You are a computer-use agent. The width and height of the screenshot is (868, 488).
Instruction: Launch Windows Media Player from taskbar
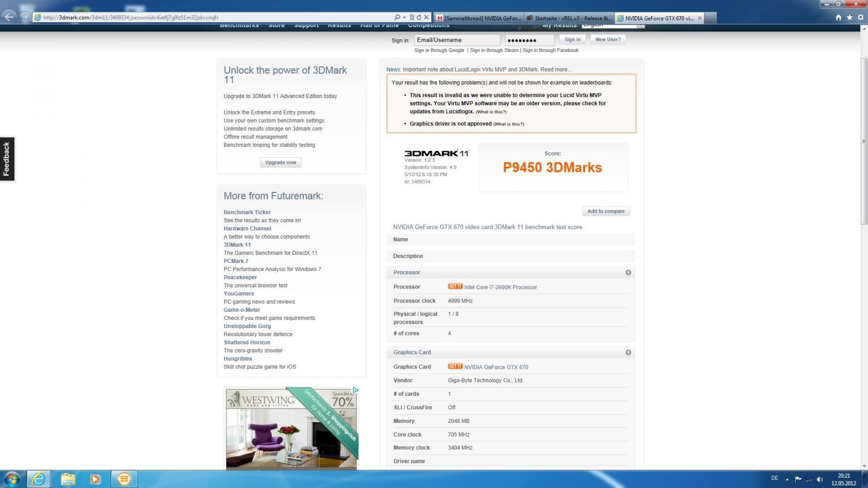[x=95, y=479]
